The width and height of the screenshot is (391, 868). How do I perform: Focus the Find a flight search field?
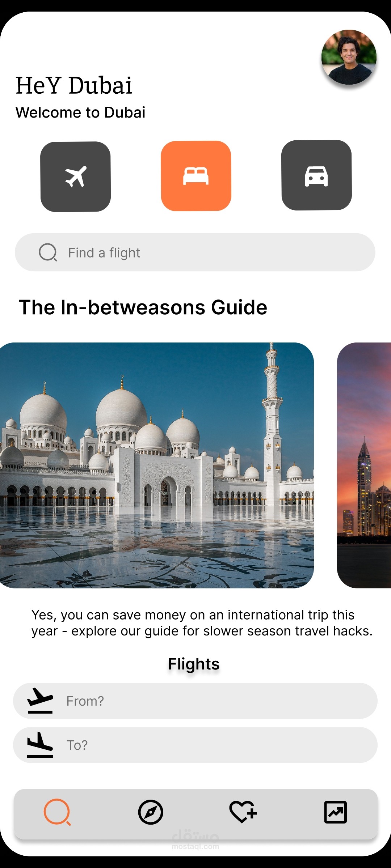pos(195,252)
